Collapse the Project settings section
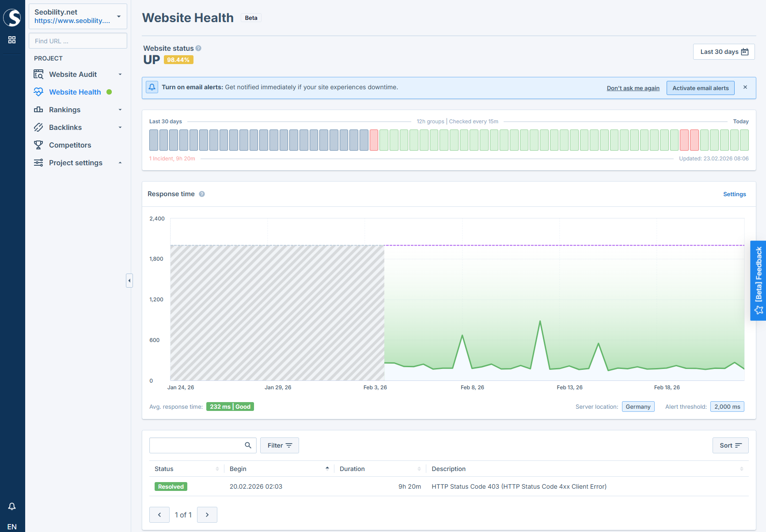The width and height of the screenshot is (766, 532). [x=120, y=163]
